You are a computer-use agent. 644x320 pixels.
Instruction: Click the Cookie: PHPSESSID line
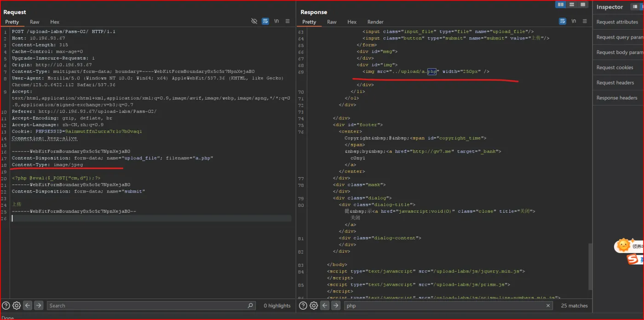[77, 131]
